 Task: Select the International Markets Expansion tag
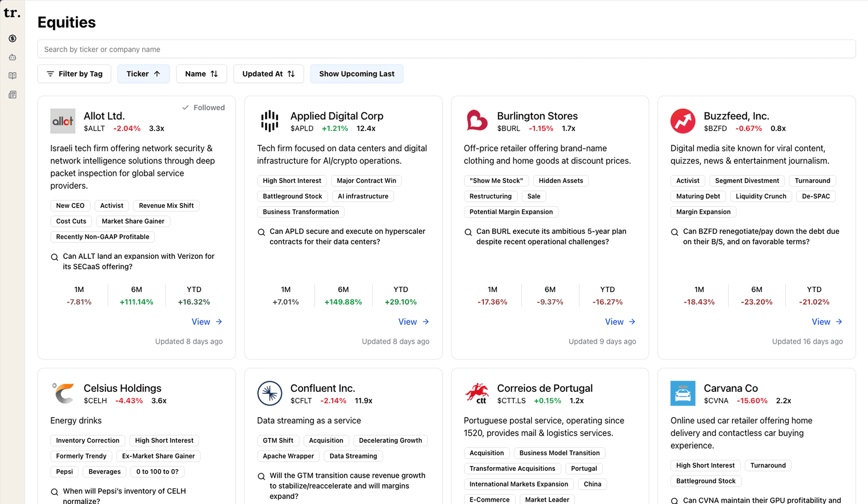pyautogui.click(x=519, y=484)
